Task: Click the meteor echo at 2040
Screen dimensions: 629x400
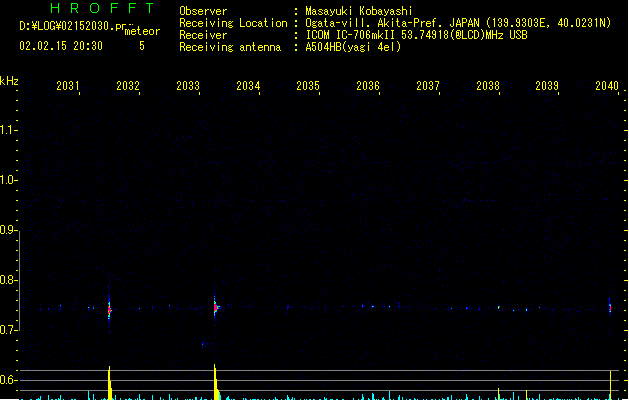Action: [610, 307]
